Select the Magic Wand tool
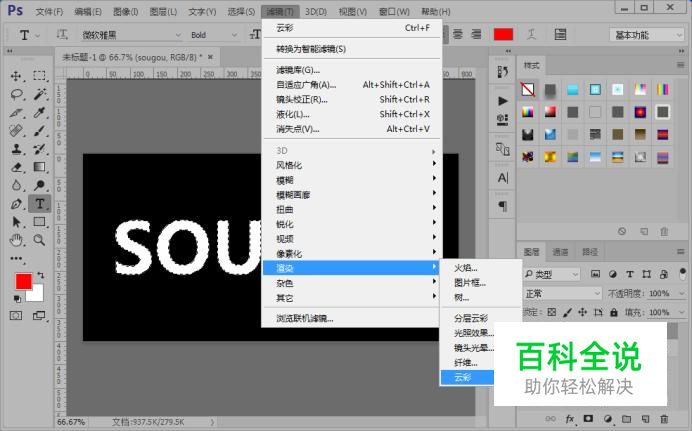 point(39,94)
